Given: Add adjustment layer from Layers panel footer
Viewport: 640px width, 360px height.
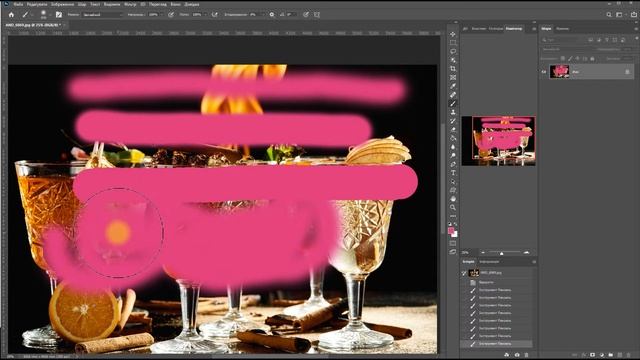Looking at the screenshot, I should 602,355.
